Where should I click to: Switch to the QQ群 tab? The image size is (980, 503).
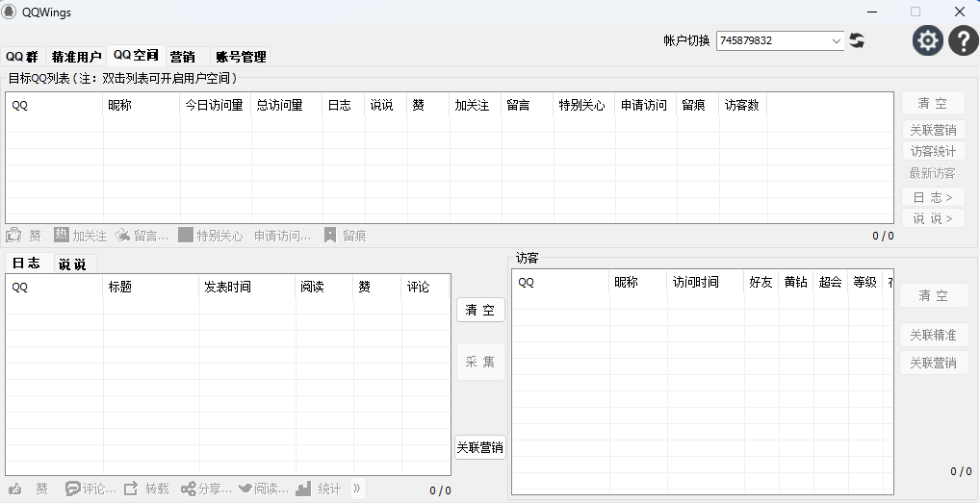20,57
